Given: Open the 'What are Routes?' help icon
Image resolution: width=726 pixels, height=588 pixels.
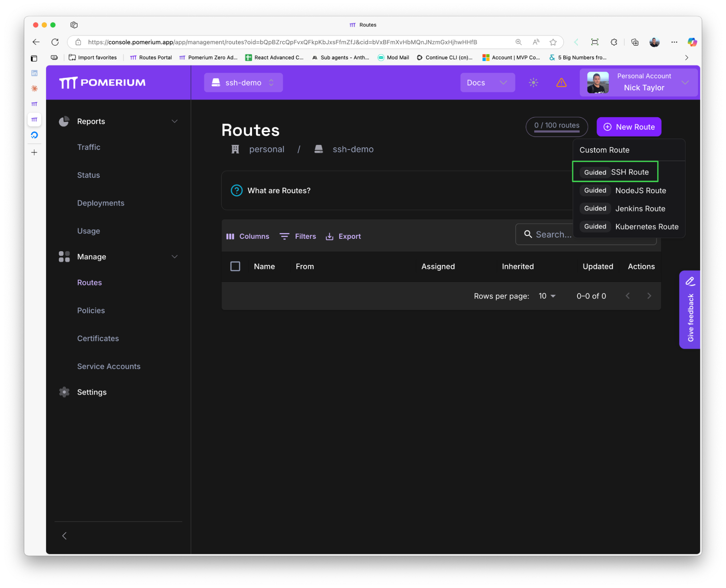Looking at the screenshot, I should pos(236,190).
